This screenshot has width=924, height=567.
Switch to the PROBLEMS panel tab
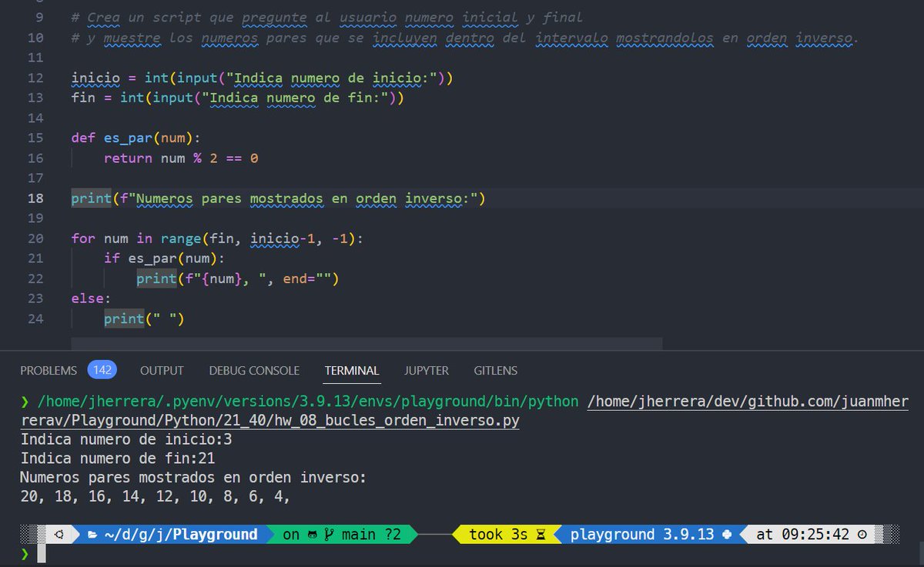coord(49,371)
